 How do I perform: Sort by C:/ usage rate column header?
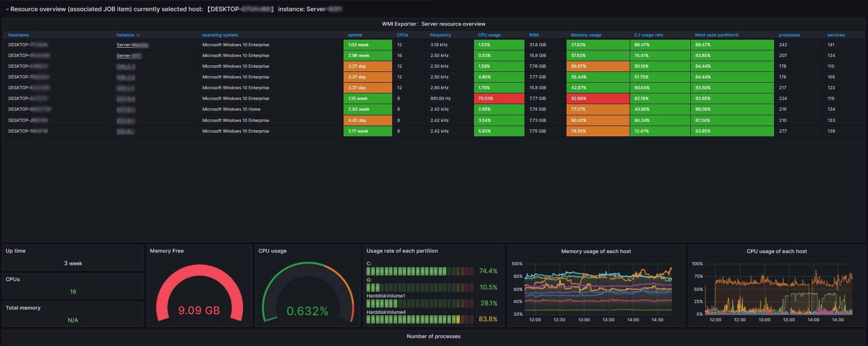tap(648, 35)
